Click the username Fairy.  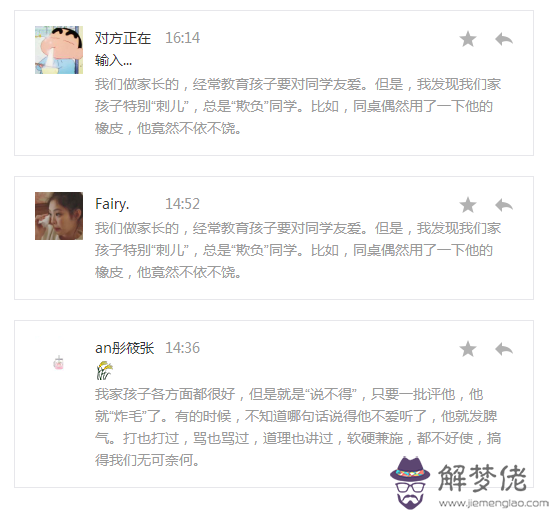(112, 204)
